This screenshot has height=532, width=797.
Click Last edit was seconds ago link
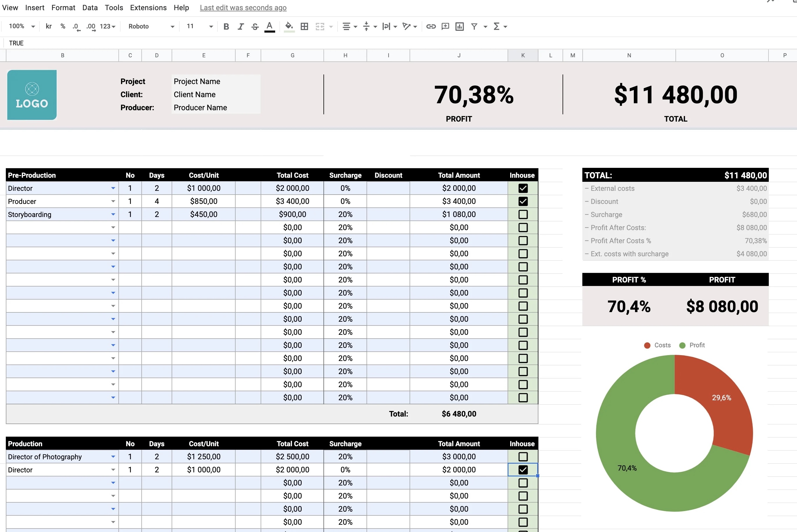click(x=243, y=8)
